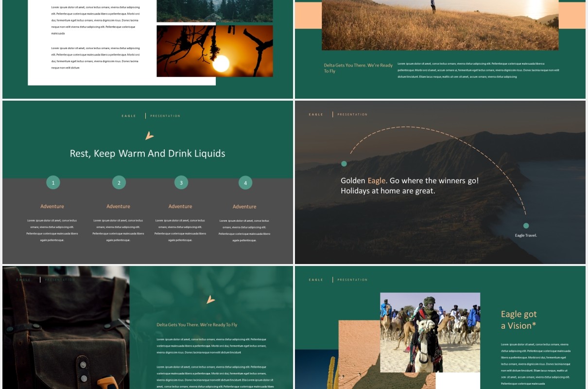Click 'Holidays at home are great.' line
The height and width of the screenshot is (389, 588).
tap(388, 191)
